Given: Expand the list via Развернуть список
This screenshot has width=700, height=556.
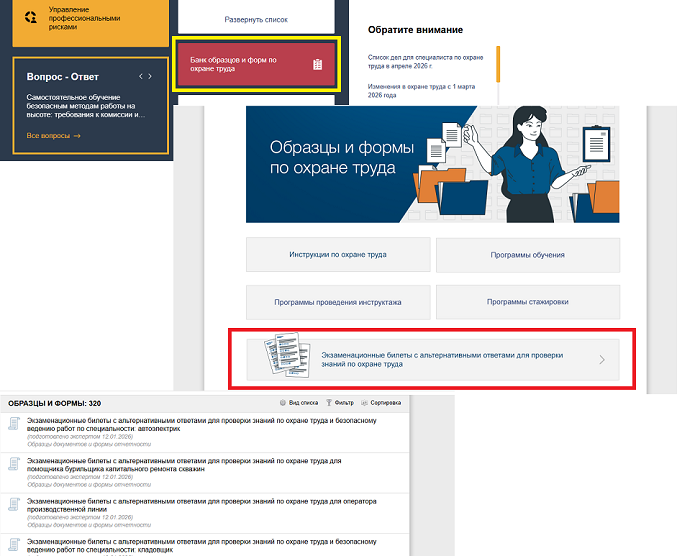Looking at the screenshot, I should coord(257,20).
